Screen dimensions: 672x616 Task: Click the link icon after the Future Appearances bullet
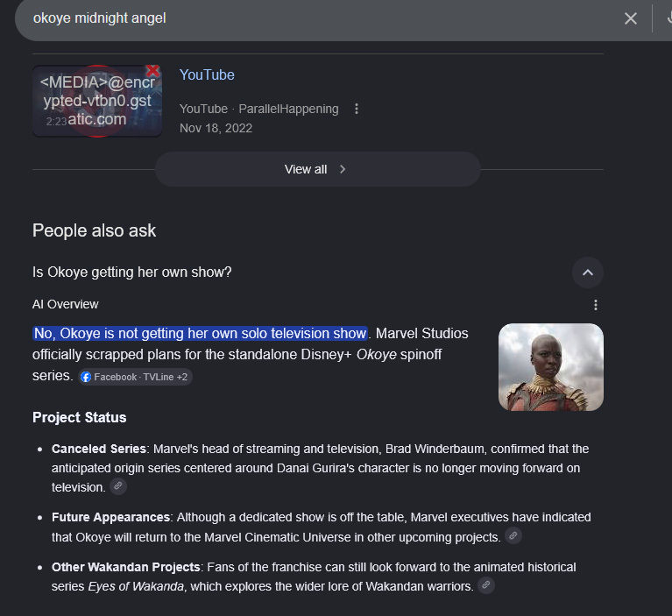coord(513,536)
